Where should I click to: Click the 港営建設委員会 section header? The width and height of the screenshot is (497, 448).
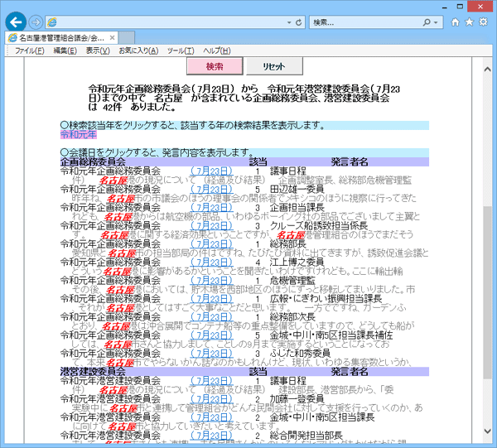click(x=93, y=372)
